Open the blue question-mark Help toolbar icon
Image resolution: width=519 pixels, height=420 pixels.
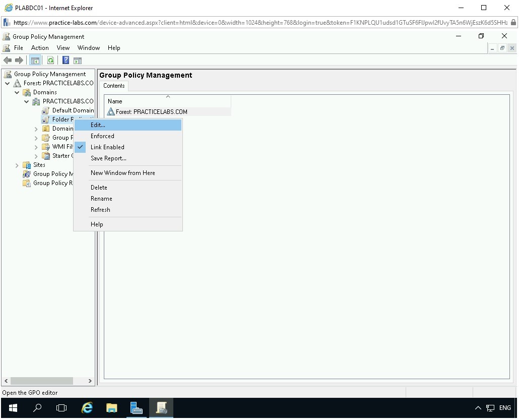(66, 61)
